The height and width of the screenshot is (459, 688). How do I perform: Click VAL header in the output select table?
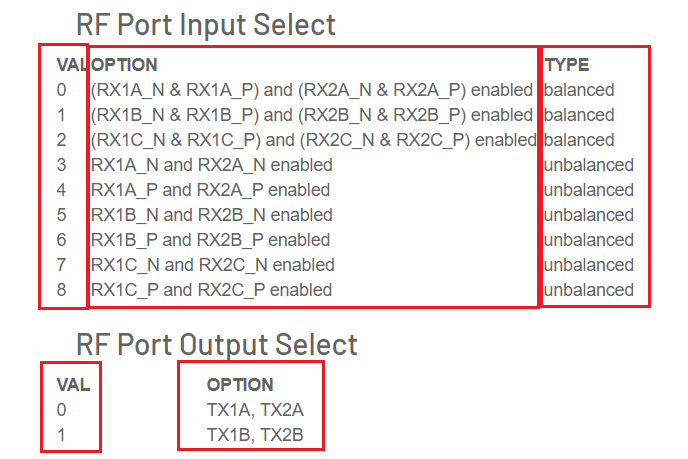point(73,385)
